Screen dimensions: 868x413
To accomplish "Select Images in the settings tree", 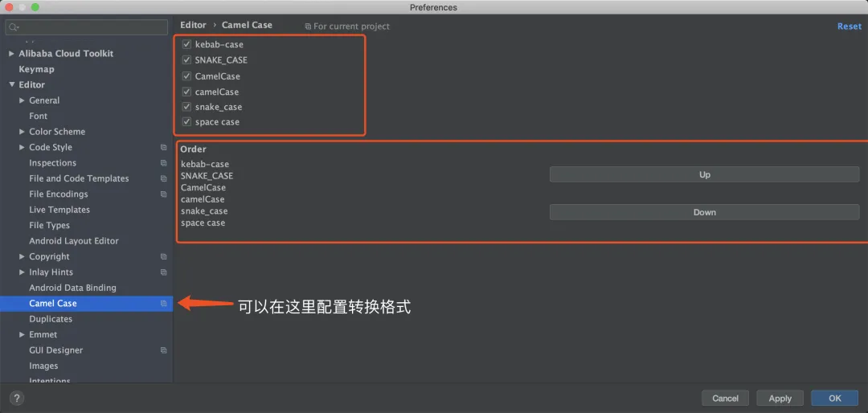I will click(x=43, y=366).
